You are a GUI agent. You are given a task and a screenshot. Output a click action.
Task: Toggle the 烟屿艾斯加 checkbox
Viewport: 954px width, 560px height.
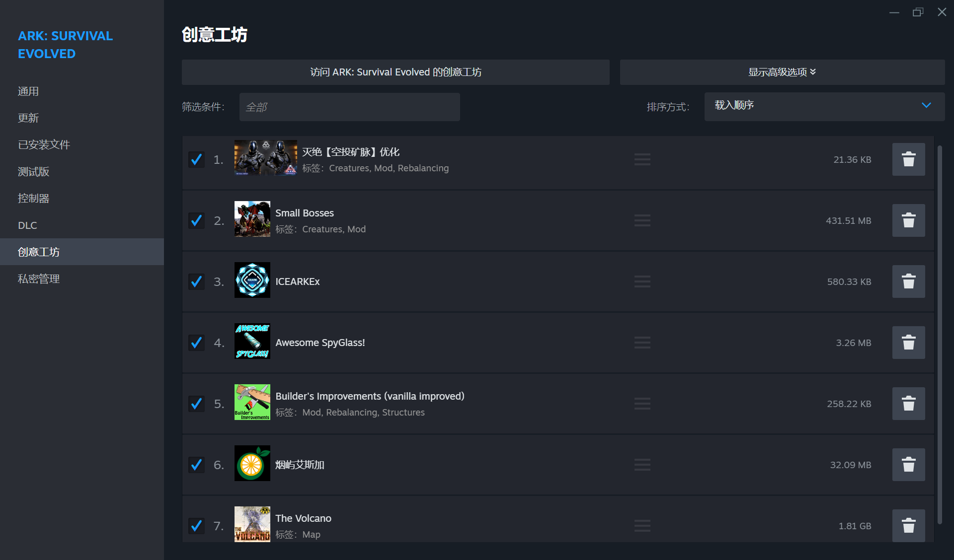[x=197, y=465]
